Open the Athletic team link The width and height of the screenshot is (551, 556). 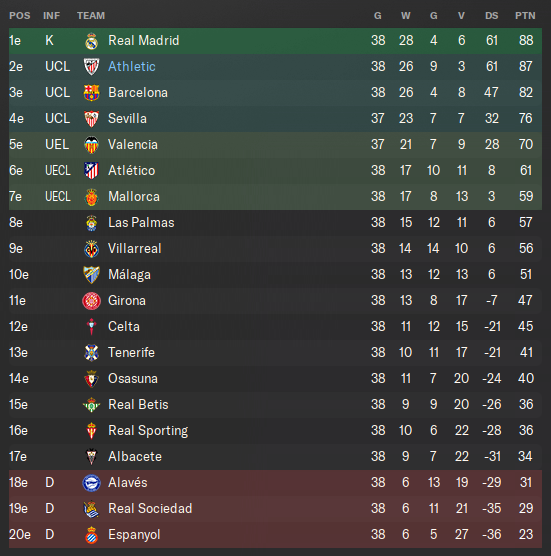(x=132, y=66)
